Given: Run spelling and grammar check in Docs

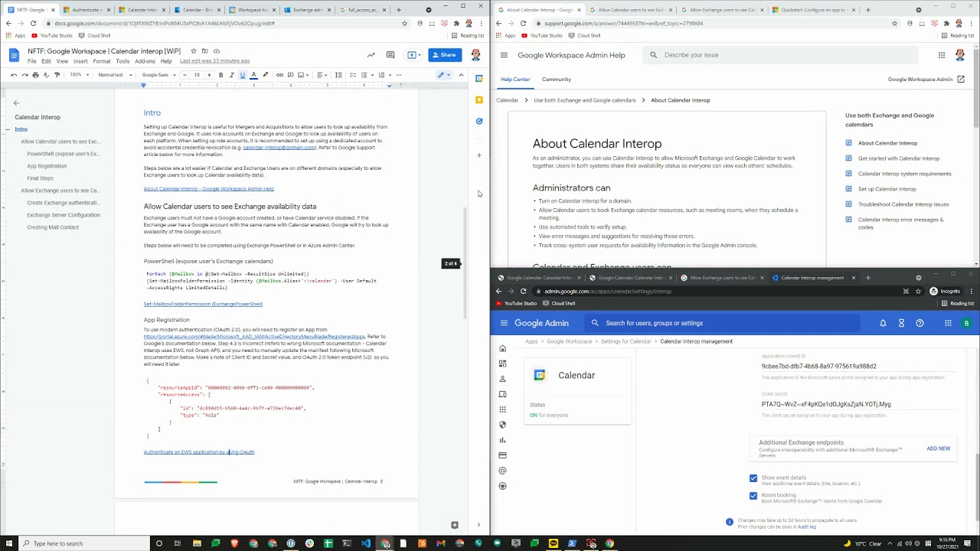Looking at the screenshot, I should (46, 75).
